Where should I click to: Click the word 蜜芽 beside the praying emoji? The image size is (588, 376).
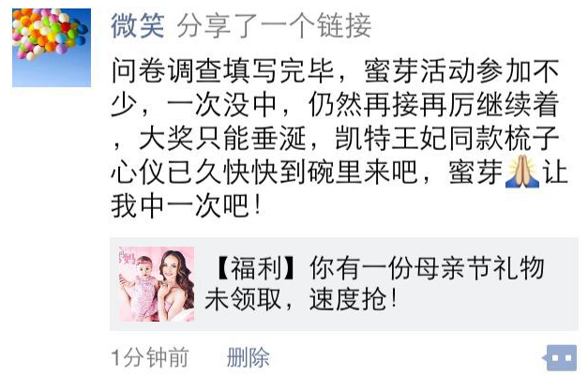[475, 173]
